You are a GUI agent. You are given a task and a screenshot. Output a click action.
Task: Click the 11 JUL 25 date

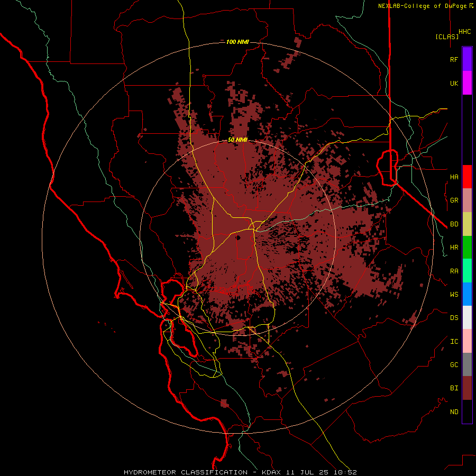click(x=307, y=472)
